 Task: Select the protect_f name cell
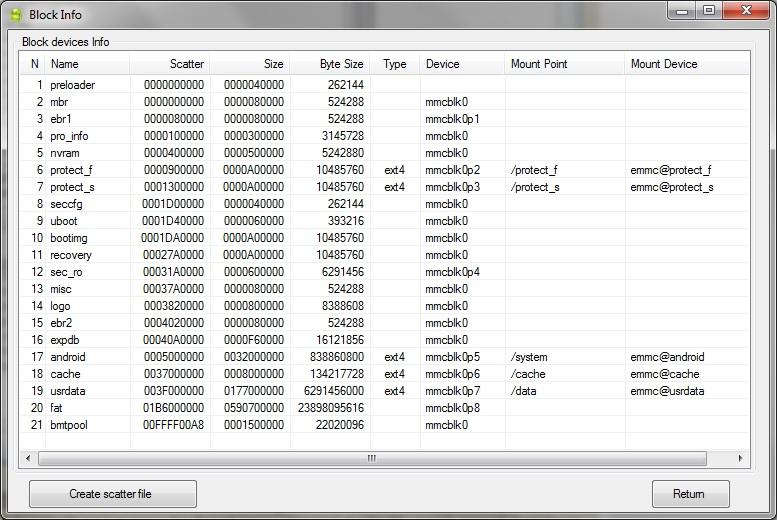pos(71,170)
